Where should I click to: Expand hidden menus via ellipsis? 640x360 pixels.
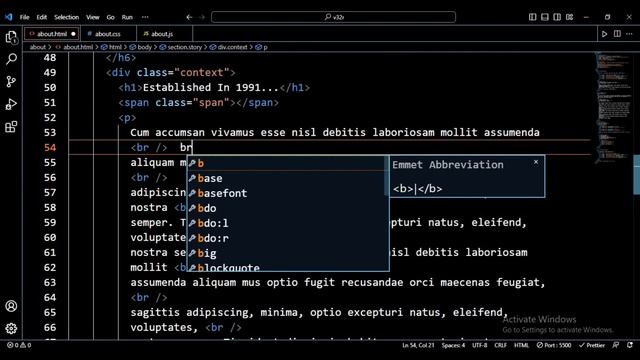coord(145,17)
